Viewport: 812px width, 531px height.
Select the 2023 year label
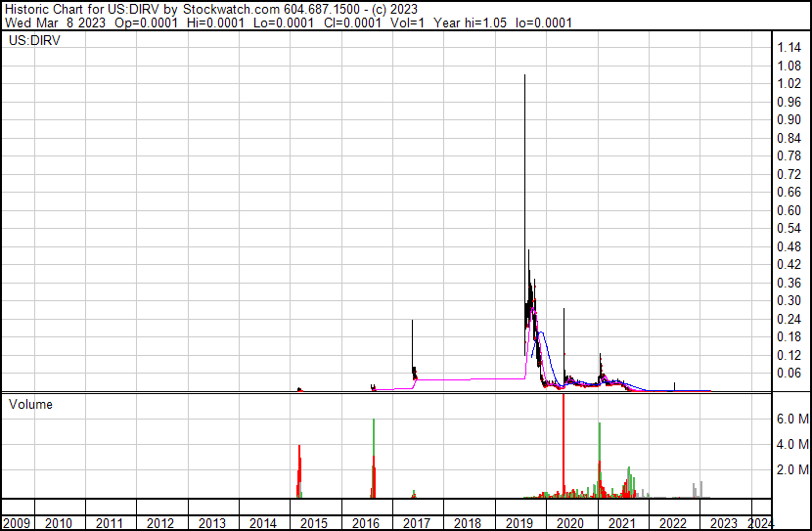point(723,523)
